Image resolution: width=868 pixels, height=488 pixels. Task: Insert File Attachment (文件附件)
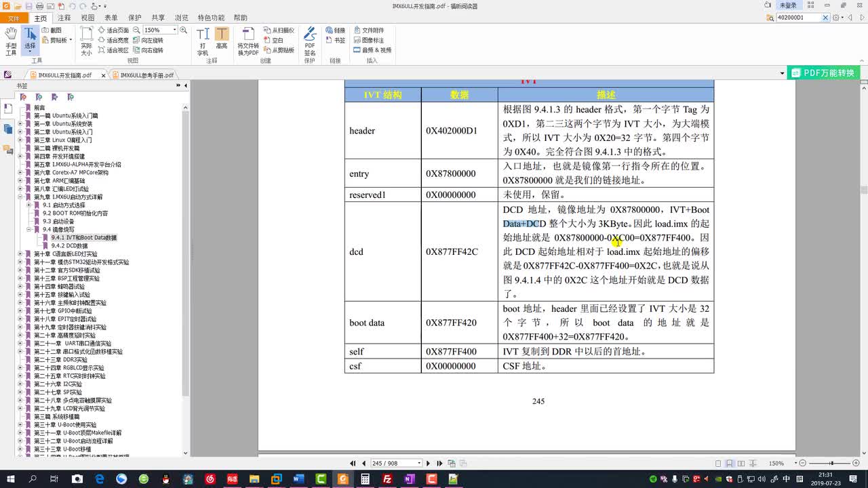[368, 30]
